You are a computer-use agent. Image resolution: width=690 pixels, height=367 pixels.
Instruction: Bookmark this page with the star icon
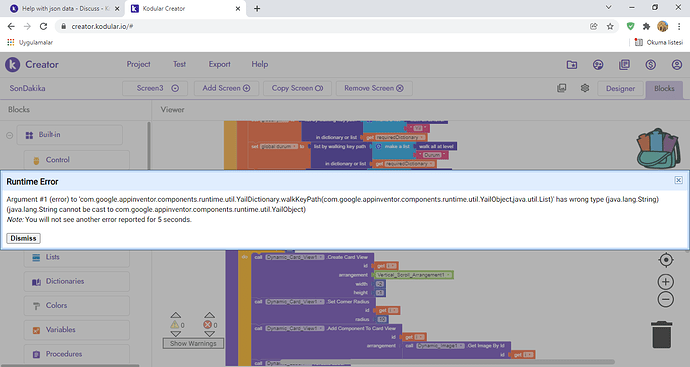click(x=610, y=26)
